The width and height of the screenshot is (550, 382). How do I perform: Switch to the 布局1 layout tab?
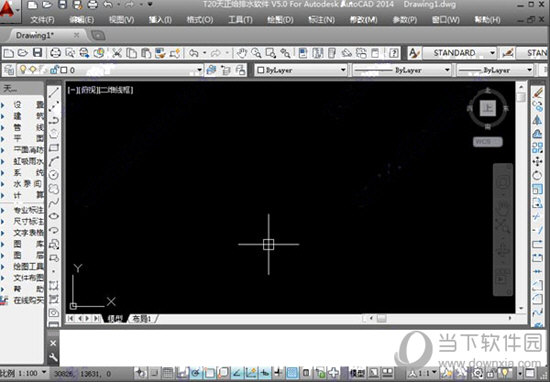142,319
